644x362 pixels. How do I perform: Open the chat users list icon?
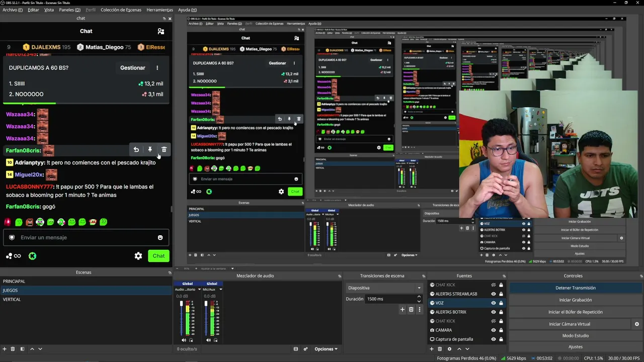point(161,31)
